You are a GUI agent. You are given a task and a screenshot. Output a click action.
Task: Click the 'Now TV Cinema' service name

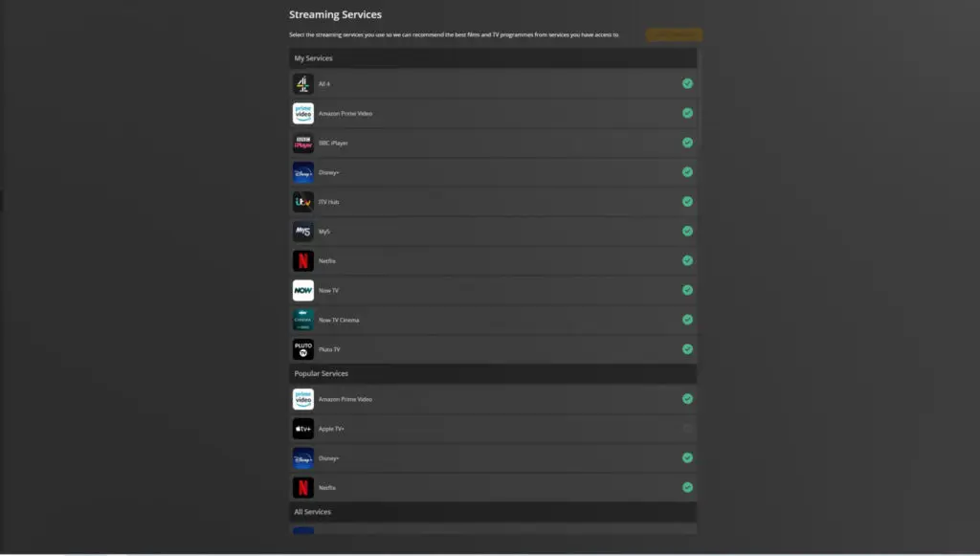pyautogui.click(x=339, y=320)
